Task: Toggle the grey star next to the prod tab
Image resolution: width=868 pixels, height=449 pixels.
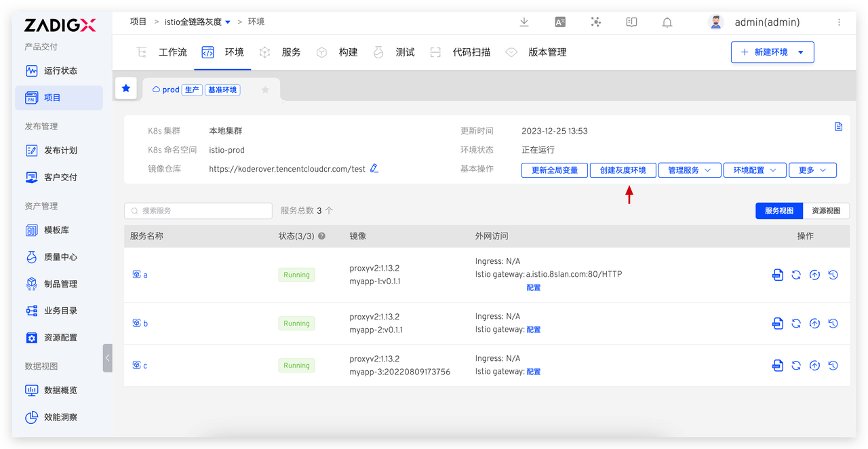Action: click(265, 90)
